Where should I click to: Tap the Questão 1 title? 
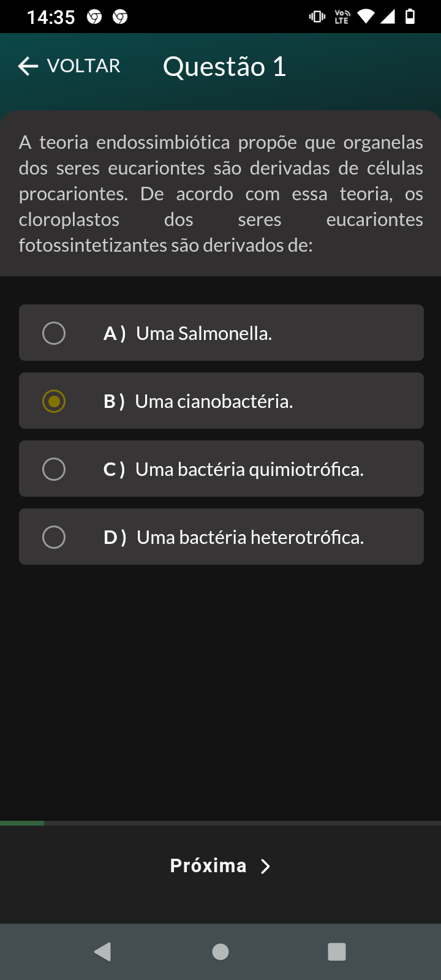click(x=225, y=67)
